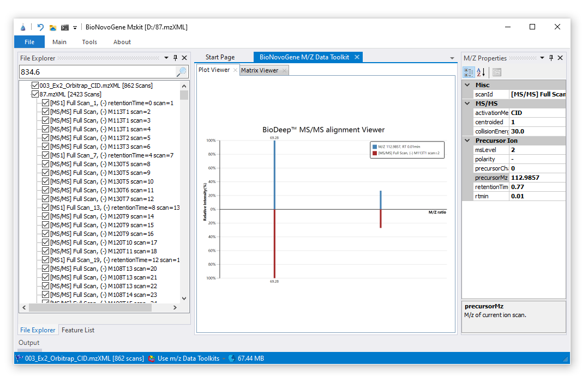The image size is (588, 383).
Task: Toggle checkbox for M113T1 scan=2
Action: point(46,112)
